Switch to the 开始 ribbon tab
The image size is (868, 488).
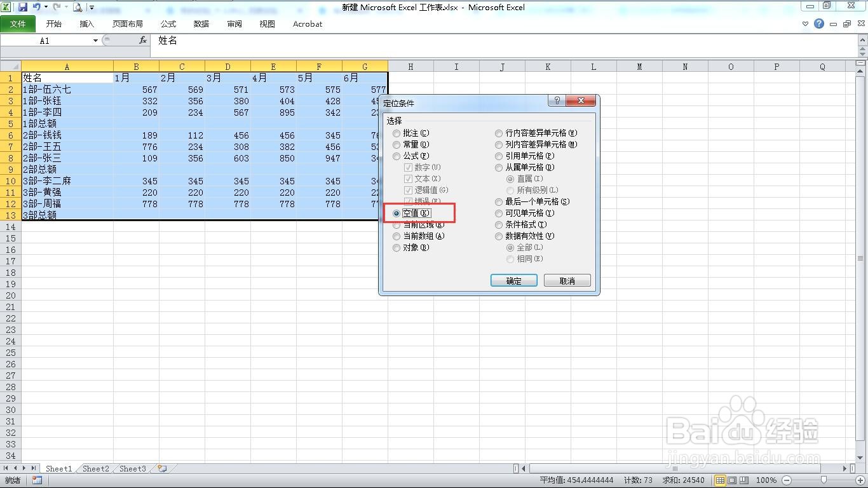pyautogui.click(x=54, y=24)
